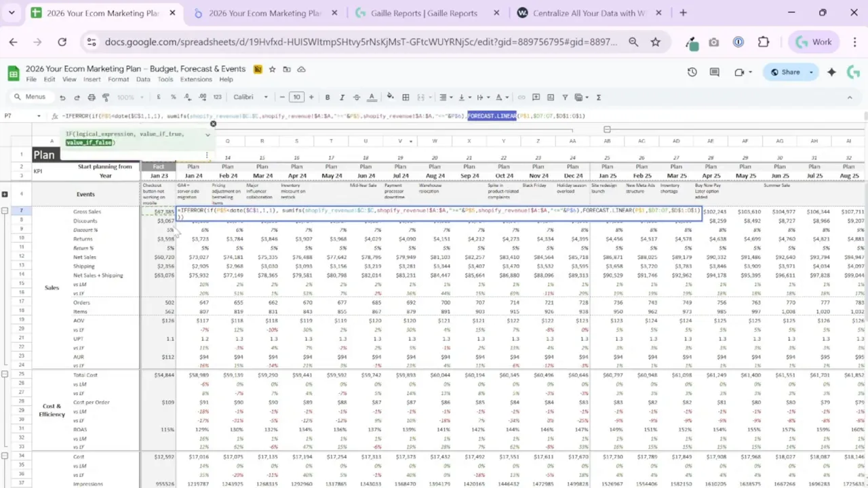Open the insert chart icon
Viewport: 868px width, 488px height.
[550, 97]
